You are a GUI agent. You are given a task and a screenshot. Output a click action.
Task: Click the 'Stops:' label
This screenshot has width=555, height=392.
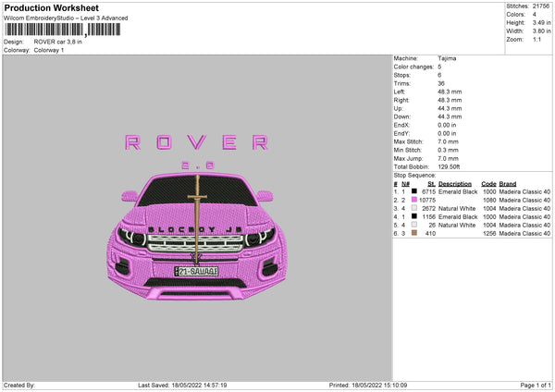pos(402,76)
